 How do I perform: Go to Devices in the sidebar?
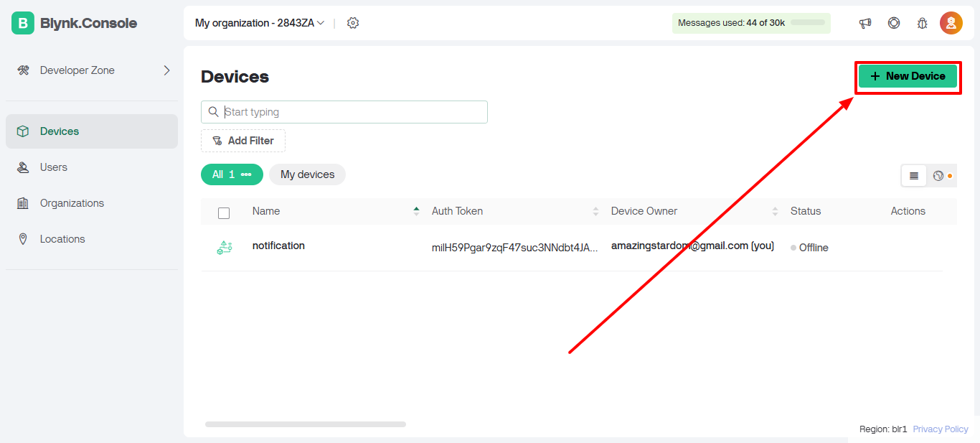click(x=92, y=131)
